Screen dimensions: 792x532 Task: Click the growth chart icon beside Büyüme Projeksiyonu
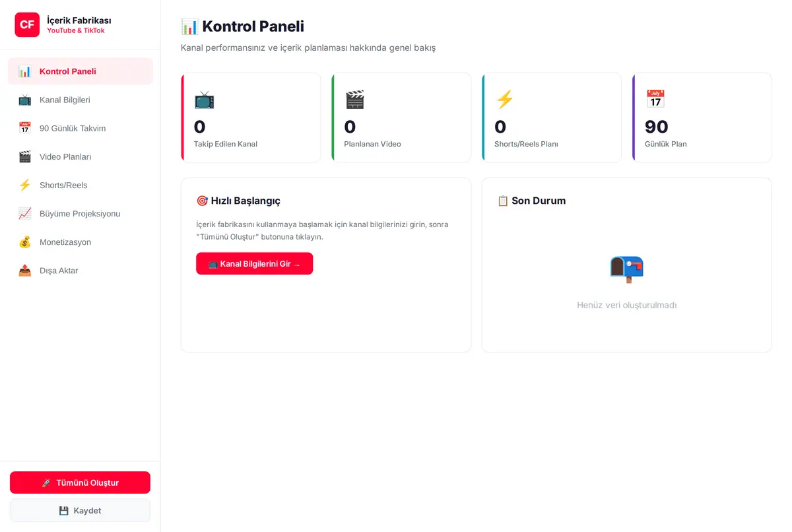[24, 213]
